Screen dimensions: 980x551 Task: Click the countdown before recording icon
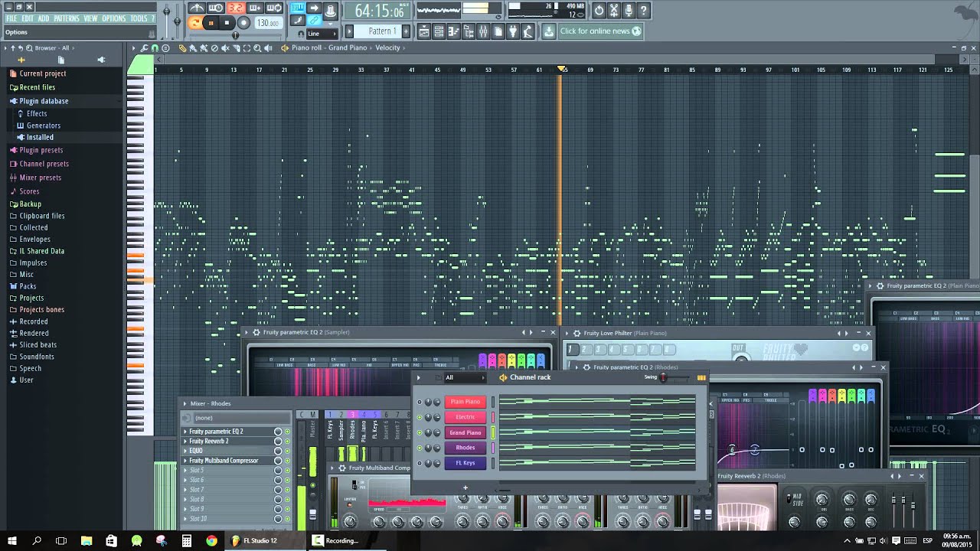click(236, 8)
